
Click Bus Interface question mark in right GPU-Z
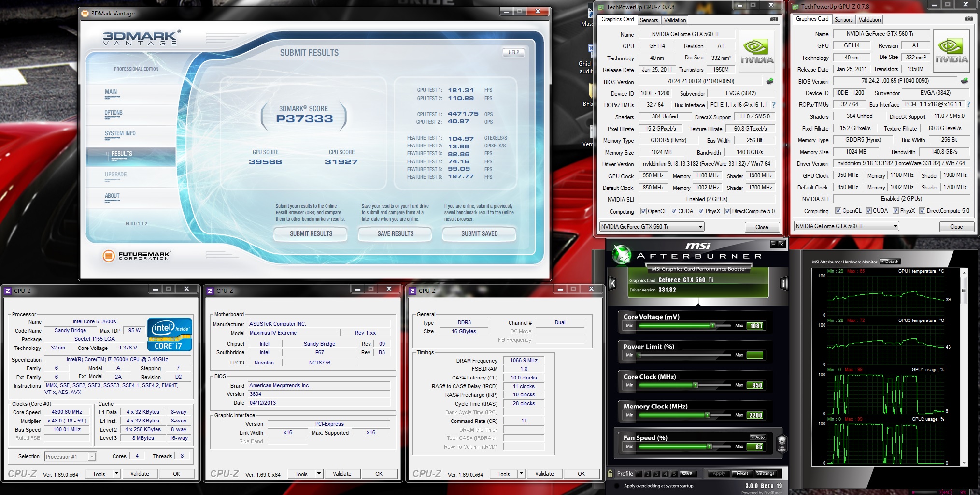point(968,104)
